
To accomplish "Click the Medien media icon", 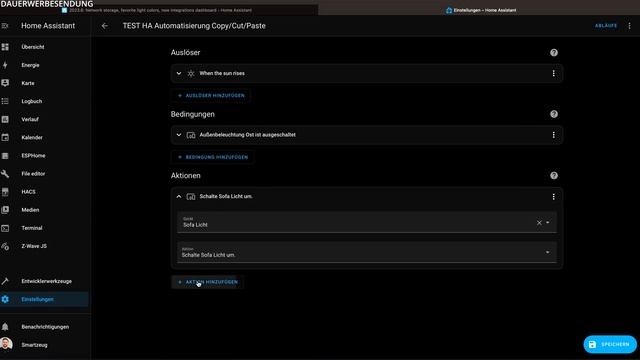I will 5,210.
